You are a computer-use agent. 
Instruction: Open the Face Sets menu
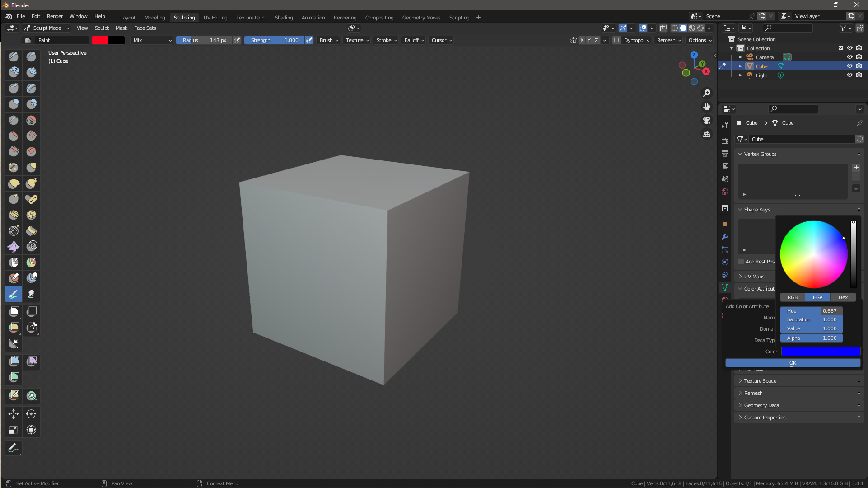tap(145, 28)
